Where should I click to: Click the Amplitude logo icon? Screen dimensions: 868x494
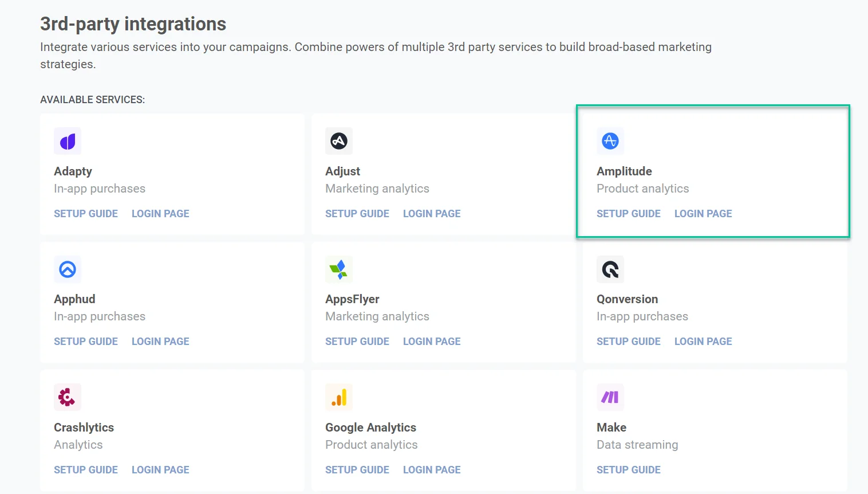pos(610,141)
